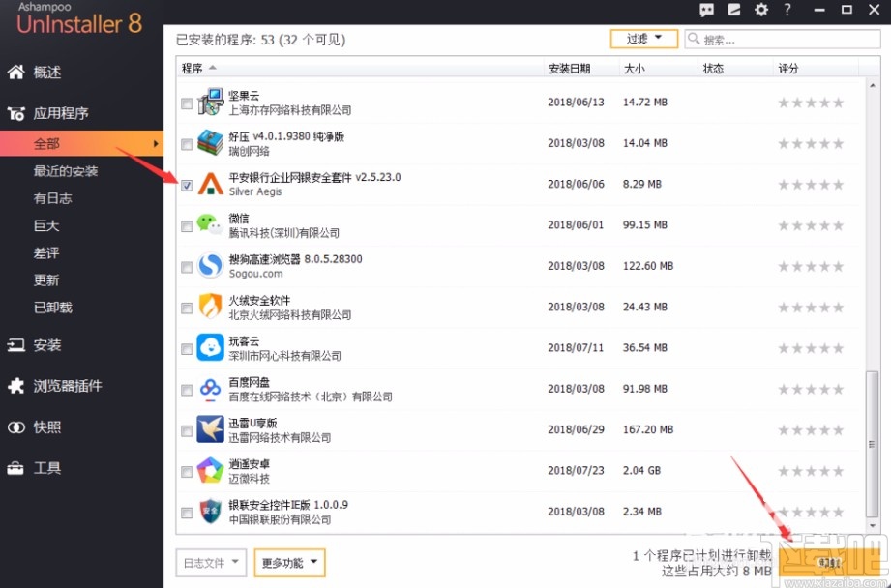Select 最近的安装 in sidebar
Image resolution: width=891 pixels, height=588 pixels.
point(66,171)
